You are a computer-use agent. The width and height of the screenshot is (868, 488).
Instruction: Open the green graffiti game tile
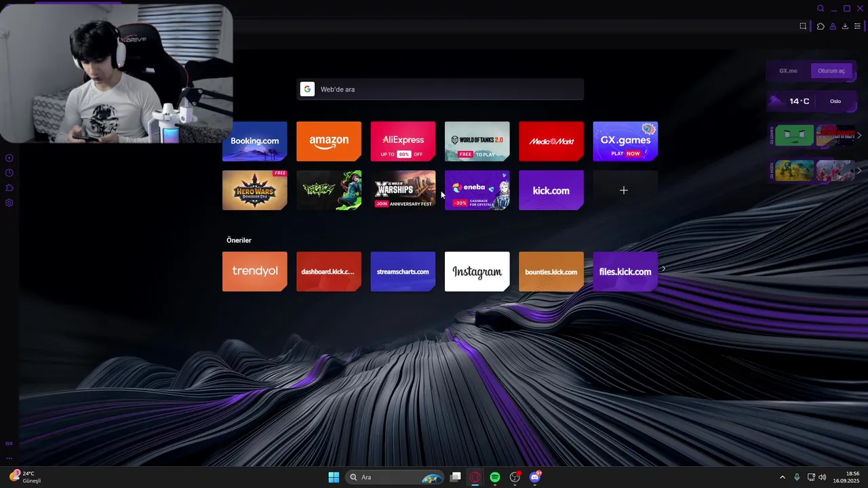329,190
